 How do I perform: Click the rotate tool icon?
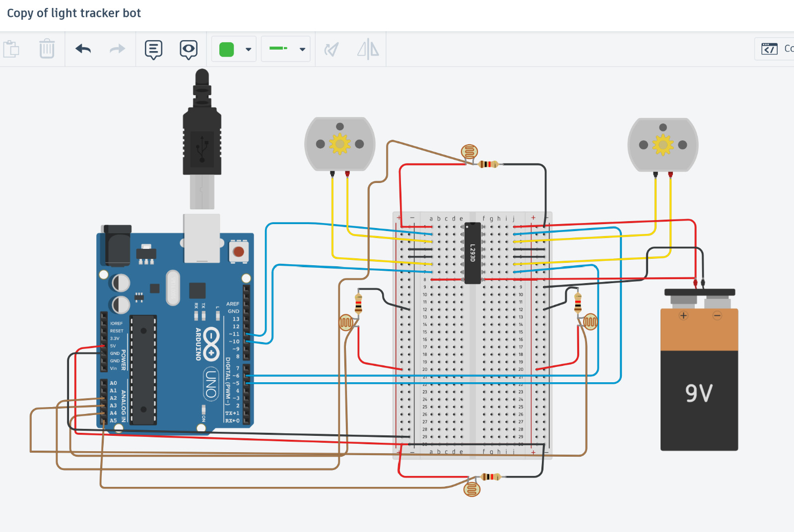[331, 49]
